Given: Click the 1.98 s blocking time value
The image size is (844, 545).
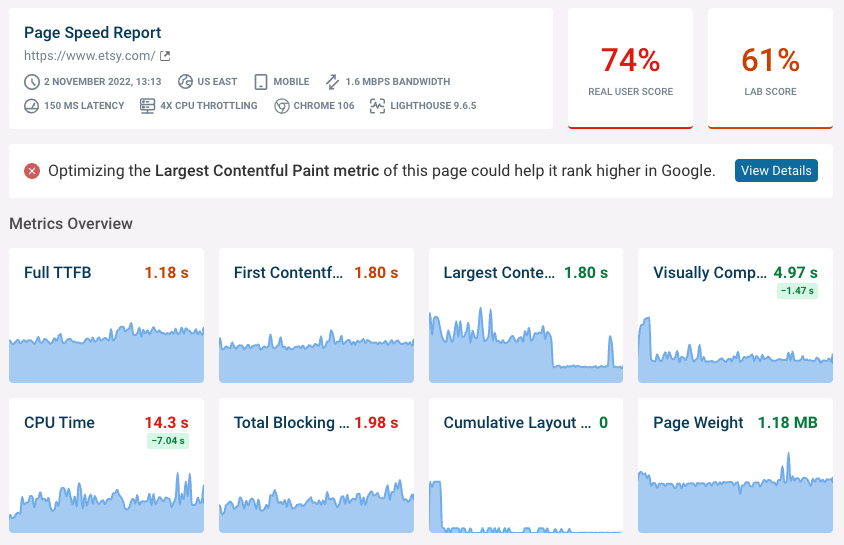Looking at the screenshot, I should (376, 423).
